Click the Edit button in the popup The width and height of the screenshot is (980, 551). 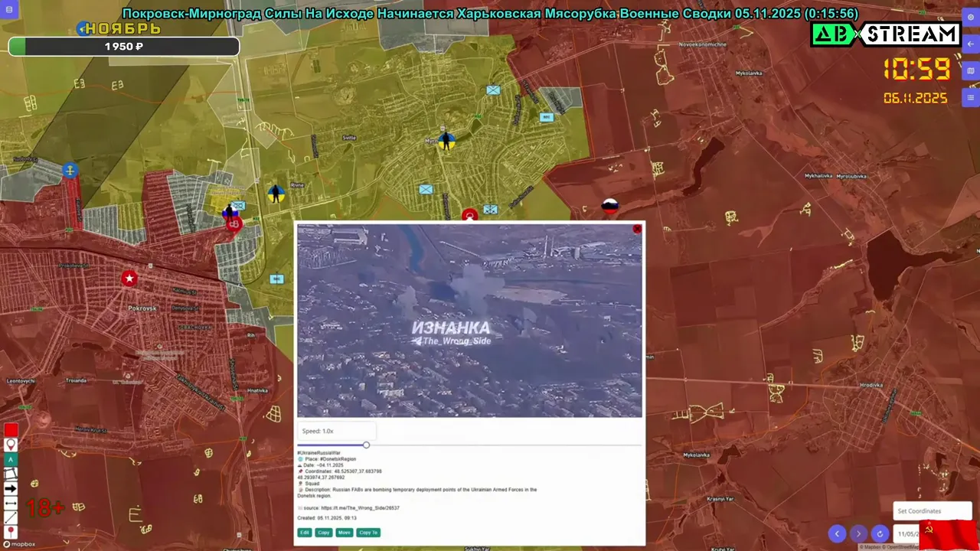tap(305, 533)
